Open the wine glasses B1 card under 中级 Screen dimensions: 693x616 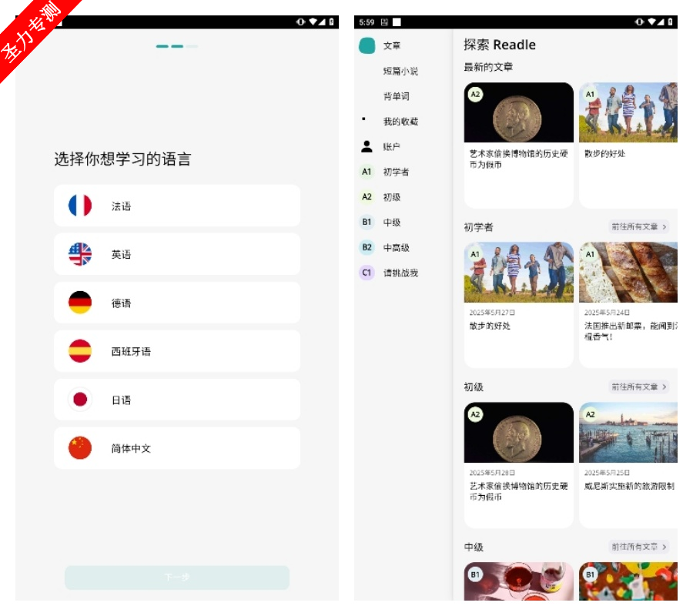point(518,581)
